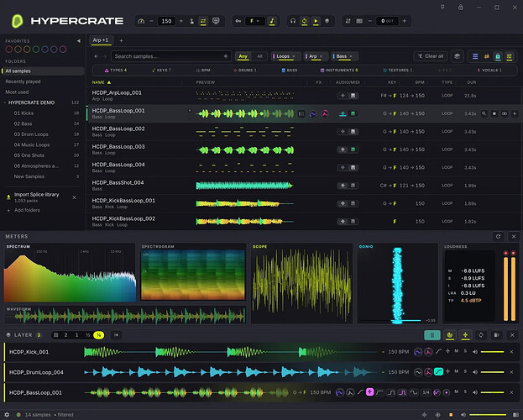This screenshot has width=523, height=420.
Task: Adjust the master volume slider in status bar
Action: coord(488,415)
